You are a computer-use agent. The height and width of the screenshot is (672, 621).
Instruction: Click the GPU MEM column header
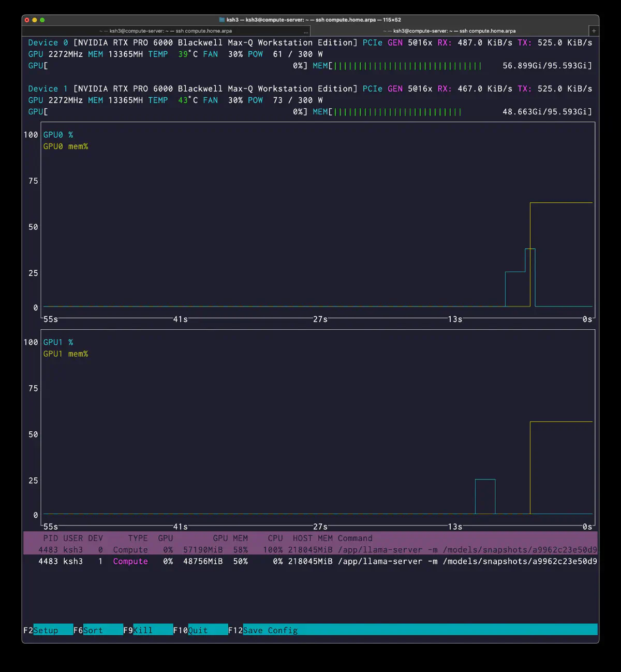coord(230,538)
